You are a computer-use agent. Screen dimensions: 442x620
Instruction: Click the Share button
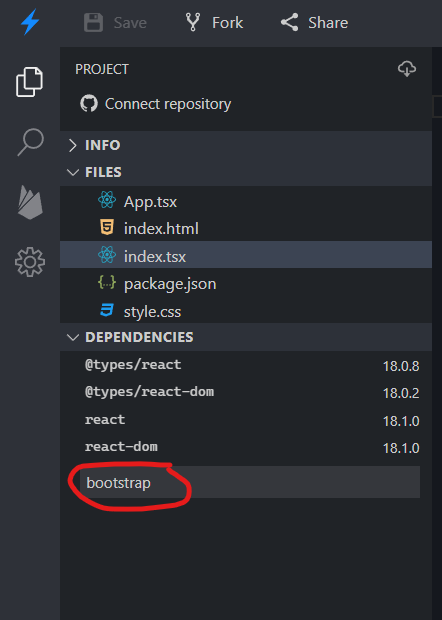point(314,23)
